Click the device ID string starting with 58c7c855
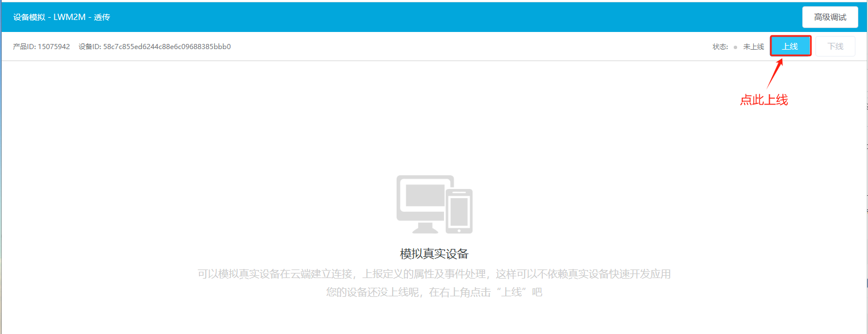 pyautogui.click(x=167, y=46)
